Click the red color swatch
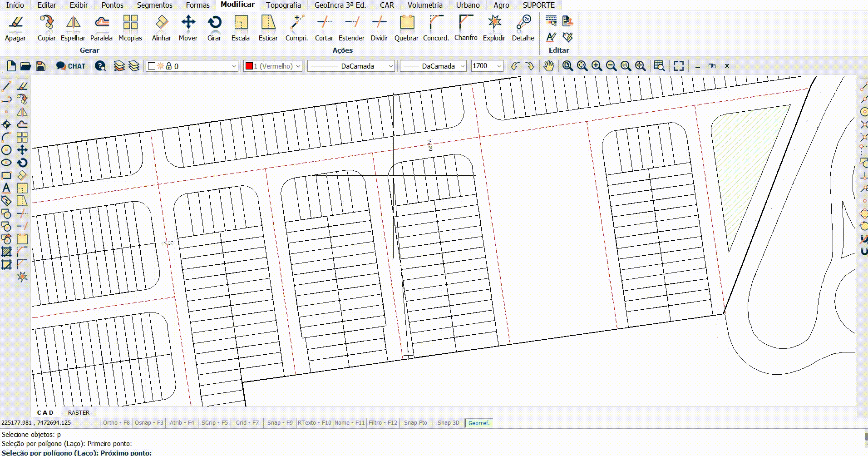 pos(249,66)
